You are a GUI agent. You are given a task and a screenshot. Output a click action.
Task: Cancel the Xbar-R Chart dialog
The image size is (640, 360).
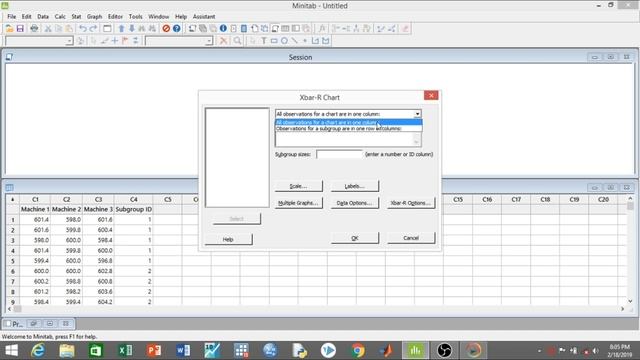[411, 238]
